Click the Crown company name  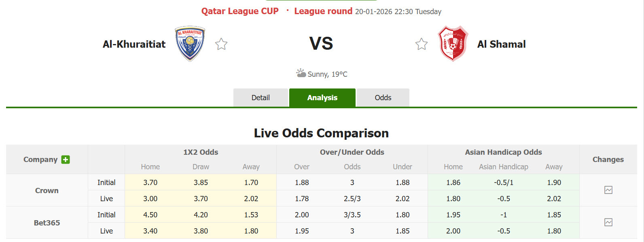coord(46,190)
